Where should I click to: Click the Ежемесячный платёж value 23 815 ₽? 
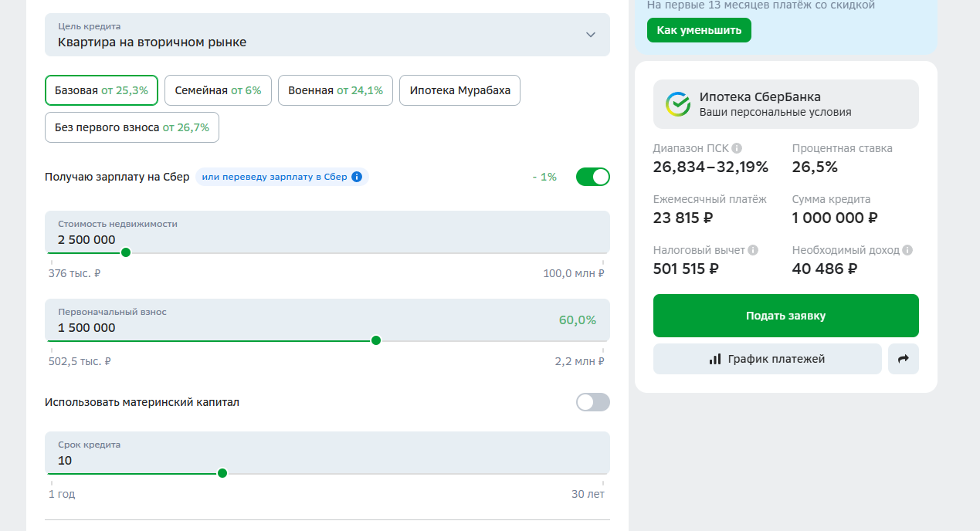[683, 218]
